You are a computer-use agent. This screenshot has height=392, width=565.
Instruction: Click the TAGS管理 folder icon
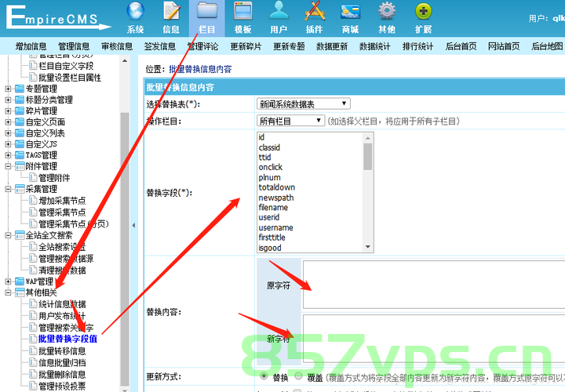coord(20,155)
